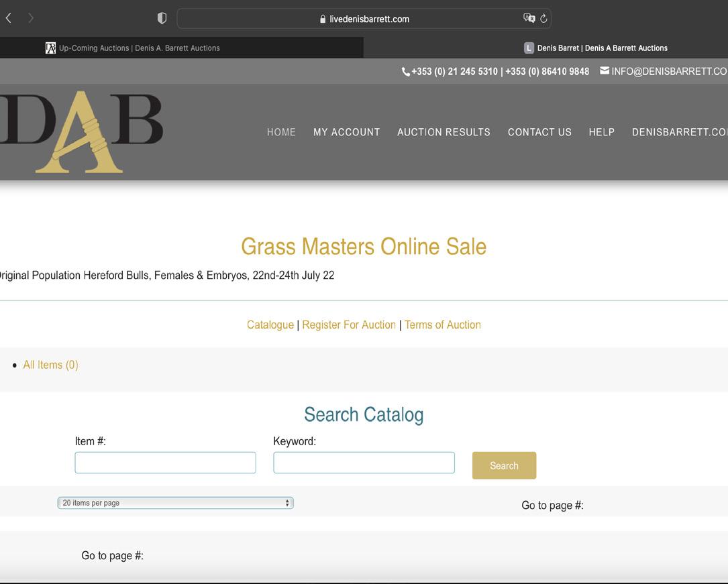Viewport: 728px width, 584px height.
Task: Click phone number +353 (0) 86410 9848
Action: coord(547,72)
